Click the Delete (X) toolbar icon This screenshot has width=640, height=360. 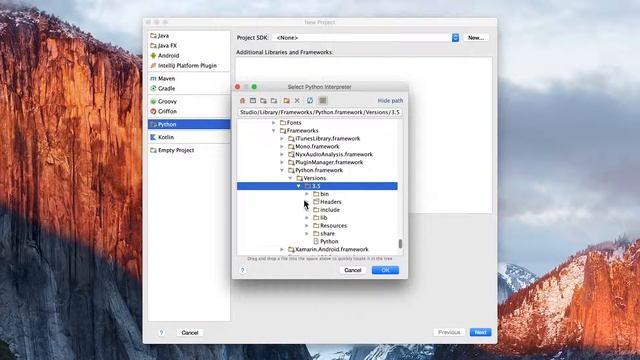297,100
